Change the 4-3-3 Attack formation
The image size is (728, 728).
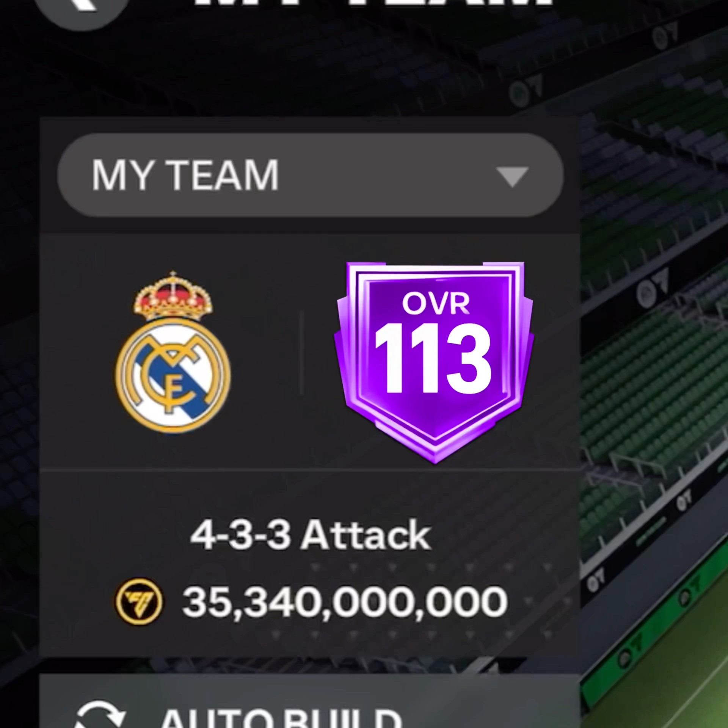[x=310, y=535]
